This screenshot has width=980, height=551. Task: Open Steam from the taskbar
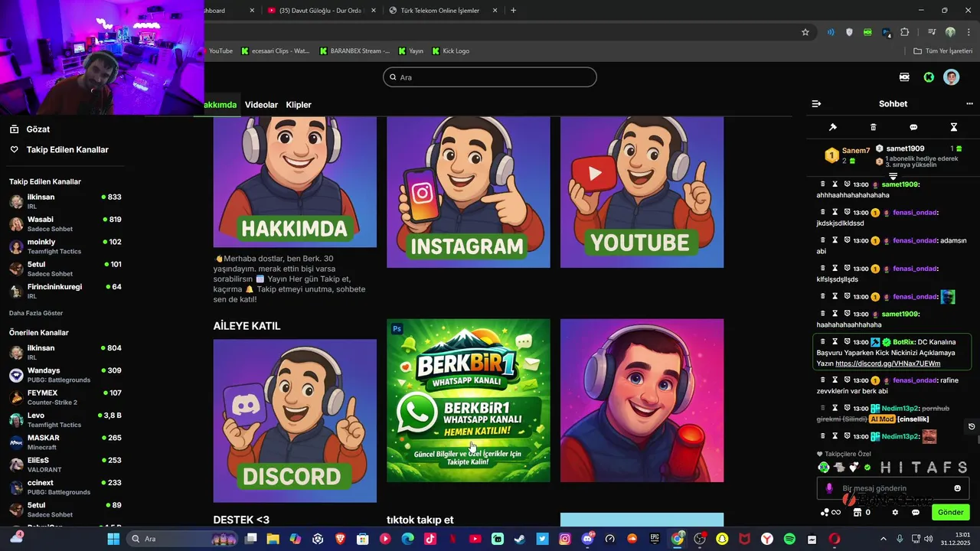(x=520, y=539)
